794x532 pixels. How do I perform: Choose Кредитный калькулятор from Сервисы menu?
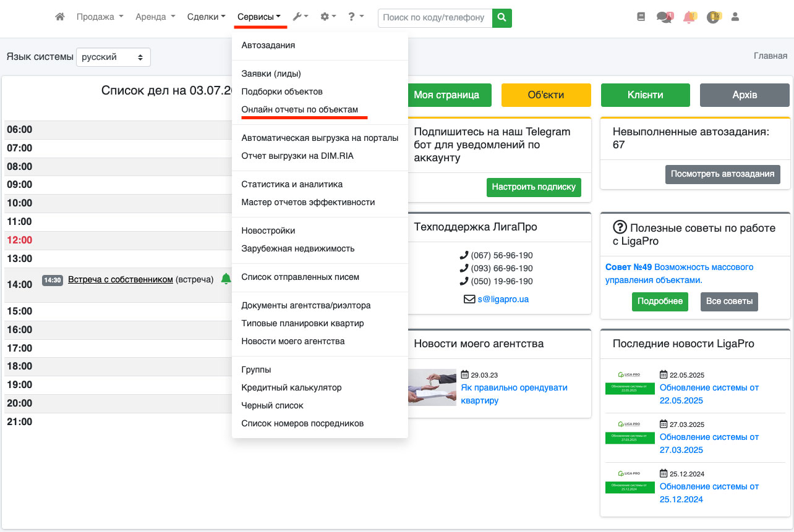(291, 387)
